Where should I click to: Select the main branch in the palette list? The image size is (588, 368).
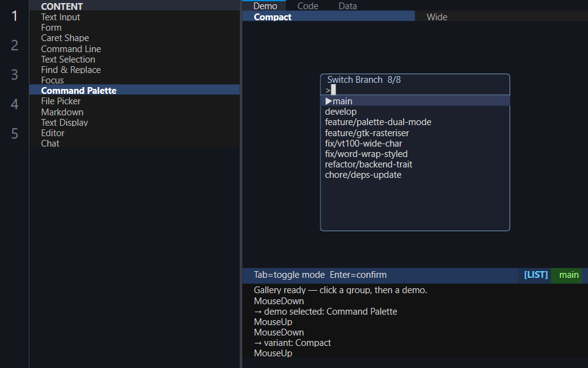point(415,101)
